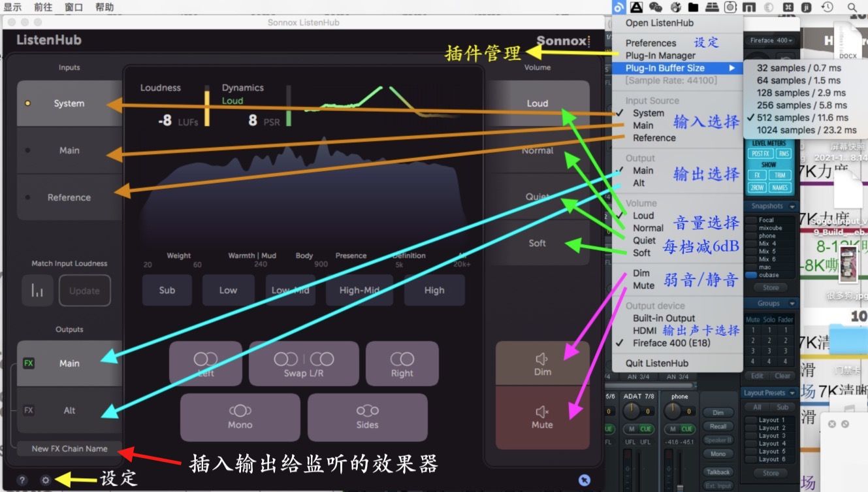Solo the Sub frequency band button
The image size is (868, 492).
point(167,290)
